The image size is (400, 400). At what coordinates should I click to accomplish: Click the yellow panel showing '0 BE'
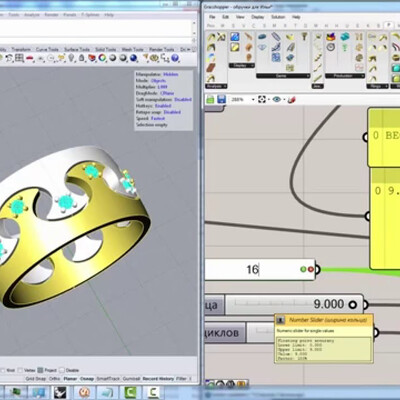tap(384, 137)
